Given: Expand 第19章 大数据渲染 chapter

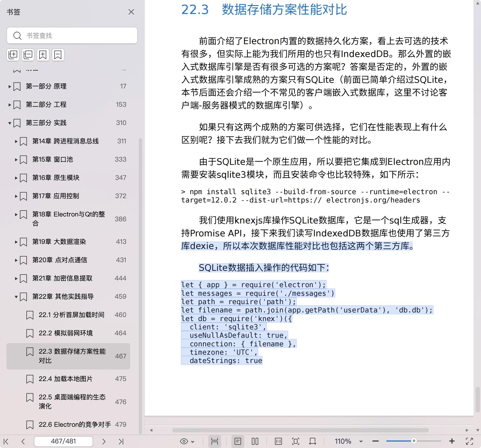Looking at the screenshot, I should (16, 242).
